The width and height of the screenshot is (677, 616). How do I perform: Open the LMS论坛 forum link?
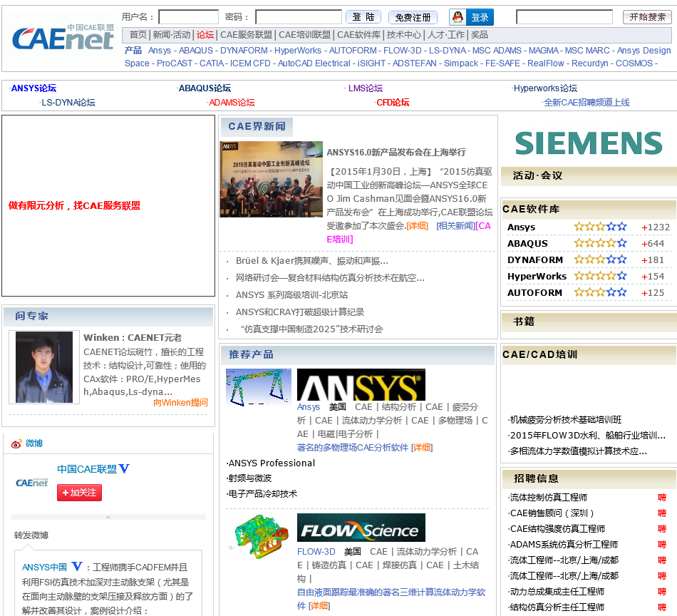click(366, 88)
